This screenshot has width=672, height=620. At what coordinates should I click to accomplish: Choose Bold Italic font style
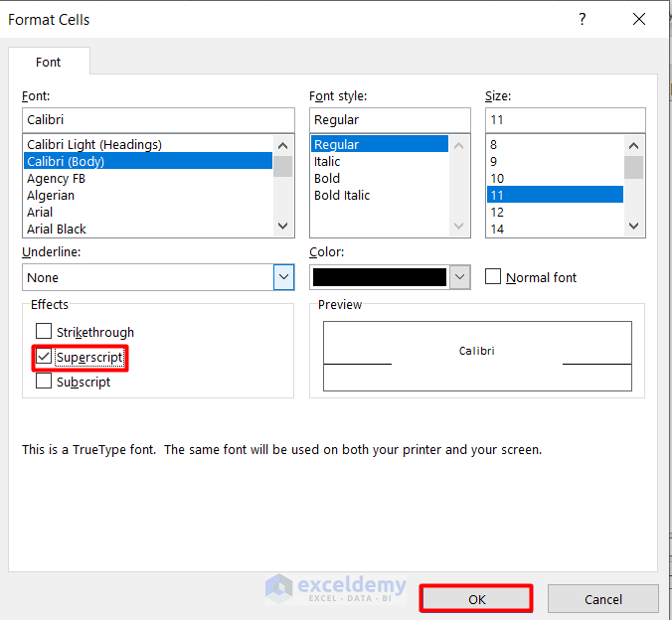342,196
